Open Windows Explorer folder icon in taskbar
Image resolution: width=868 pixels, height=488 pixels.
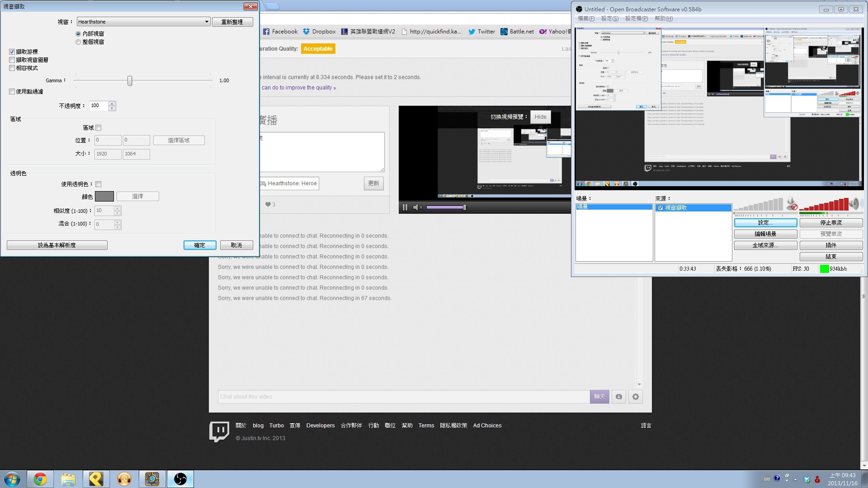[68, 479]
